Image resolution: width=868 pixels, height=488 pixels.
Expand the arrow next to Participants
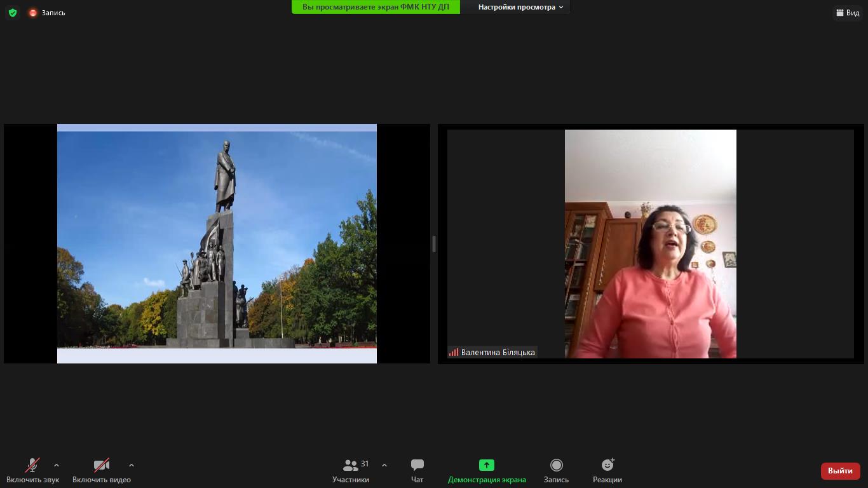384,465
